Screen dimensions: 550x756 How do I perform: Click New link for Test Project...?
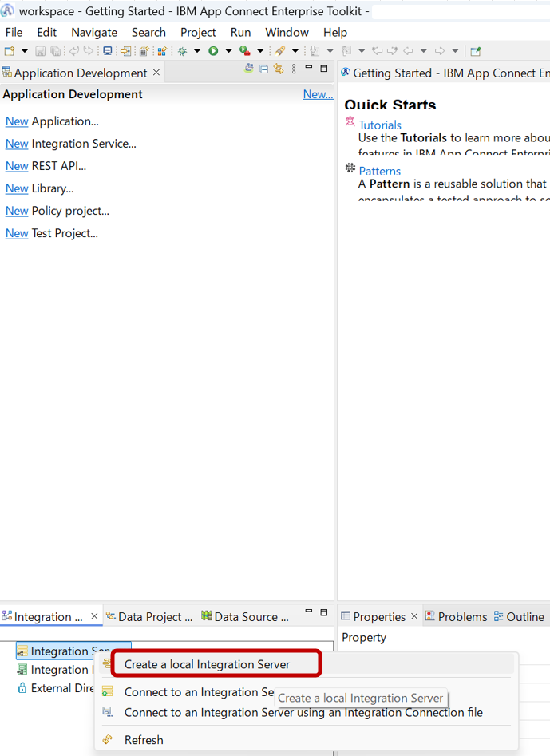click(x=17, y=233)
